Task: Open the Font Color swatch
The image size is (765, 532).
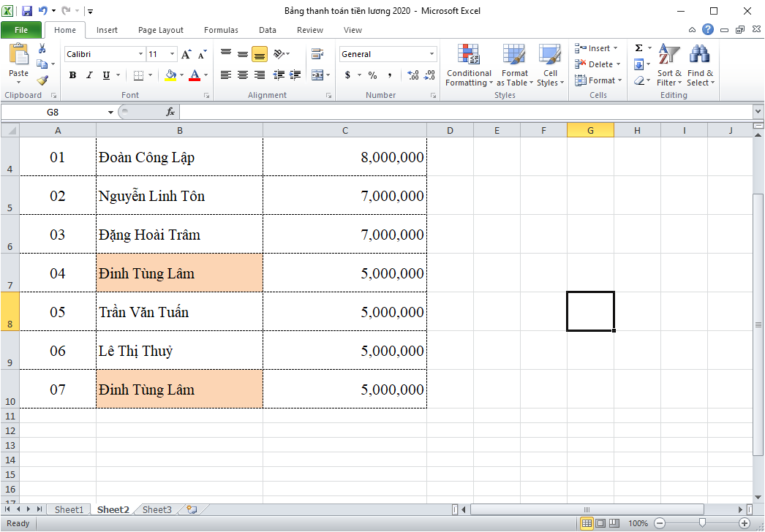Action: 195,75
